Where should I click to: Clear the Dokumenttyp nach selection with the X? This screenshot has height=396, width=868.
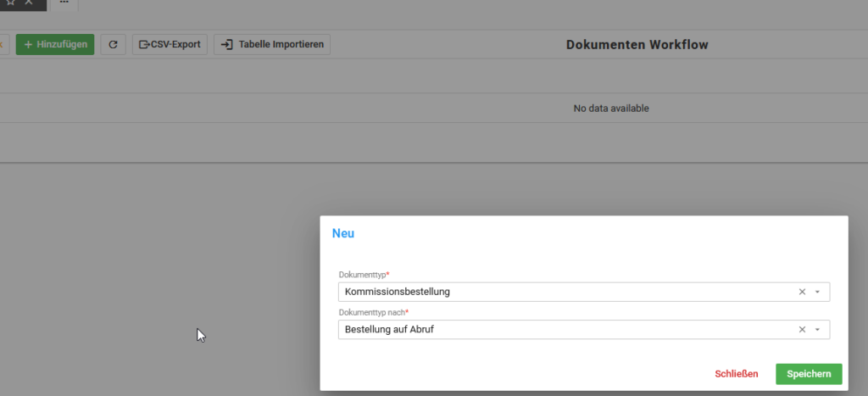[802, 330]
